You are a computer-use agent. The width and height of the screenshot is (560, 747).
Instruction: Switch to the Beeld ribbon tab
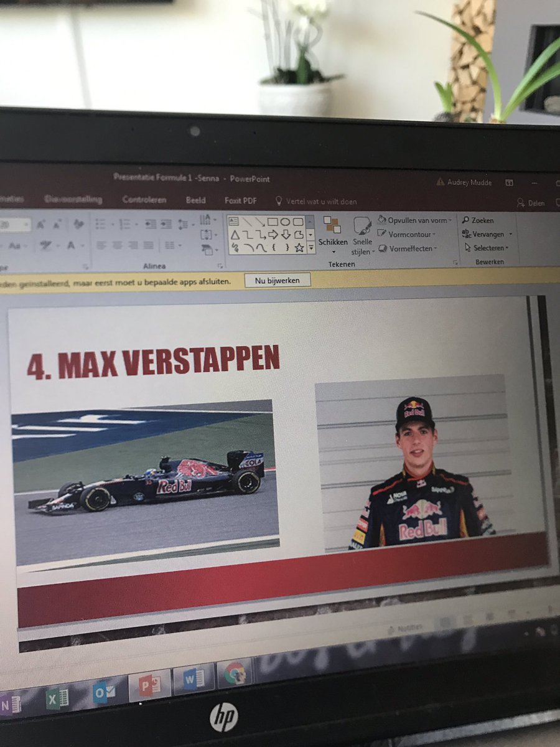[x=195, y=200]
